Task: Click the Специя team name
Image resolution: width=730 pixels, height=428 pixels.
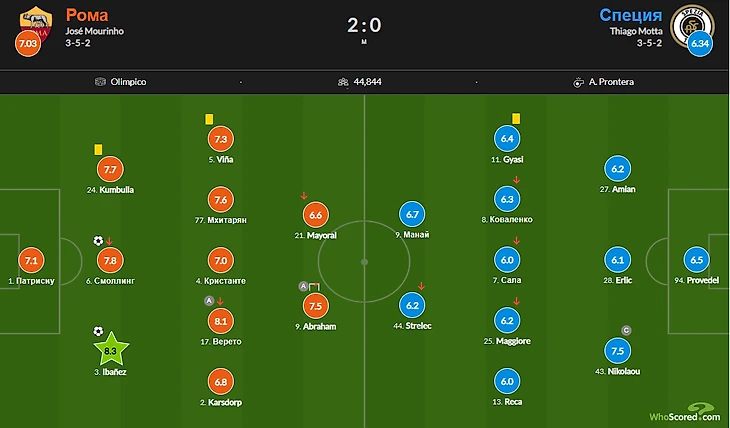Action: [631, 14]
